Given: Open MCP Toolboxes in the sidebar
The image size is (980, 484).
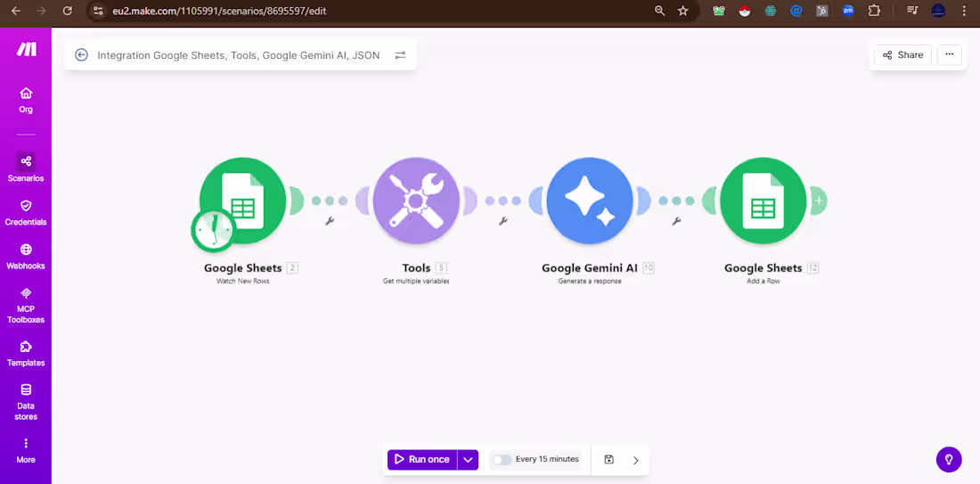Looking at the screenshot, I should click(26, 306).
